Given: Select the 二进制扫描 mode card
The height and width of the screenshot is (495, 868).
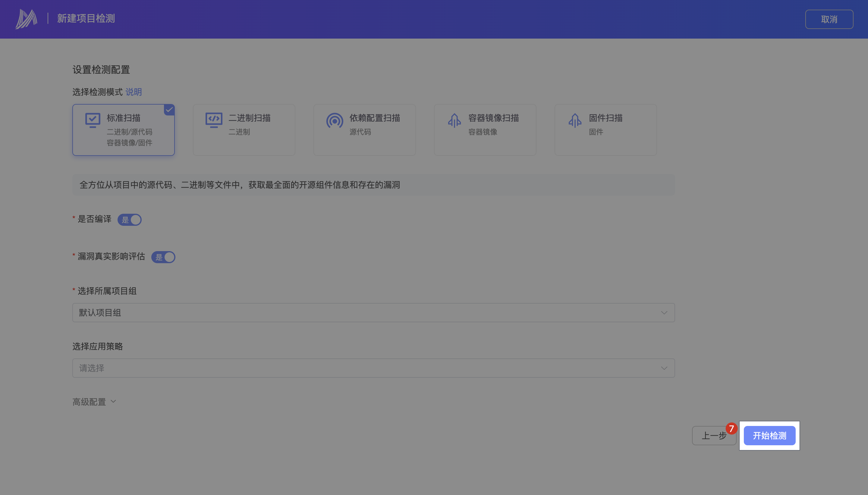Looking at the screenshot, I should [x=244, y=130].
